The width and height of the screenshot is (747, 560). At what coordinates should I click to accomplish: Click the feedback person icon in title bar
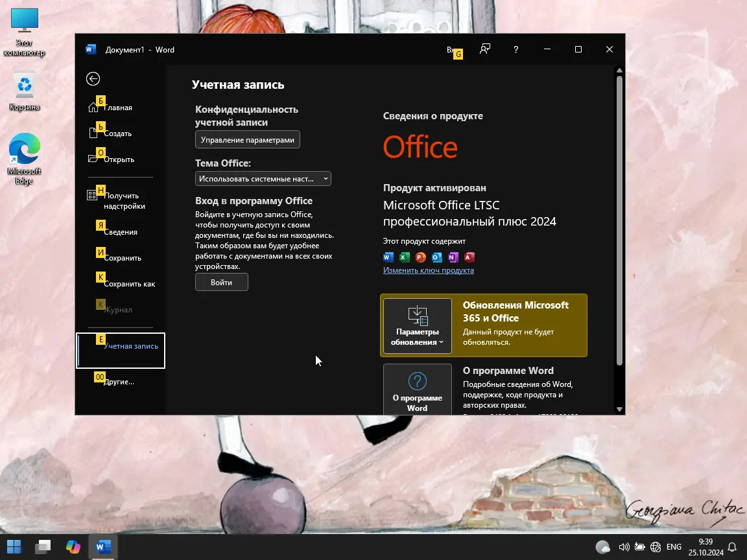pos(484,49)
